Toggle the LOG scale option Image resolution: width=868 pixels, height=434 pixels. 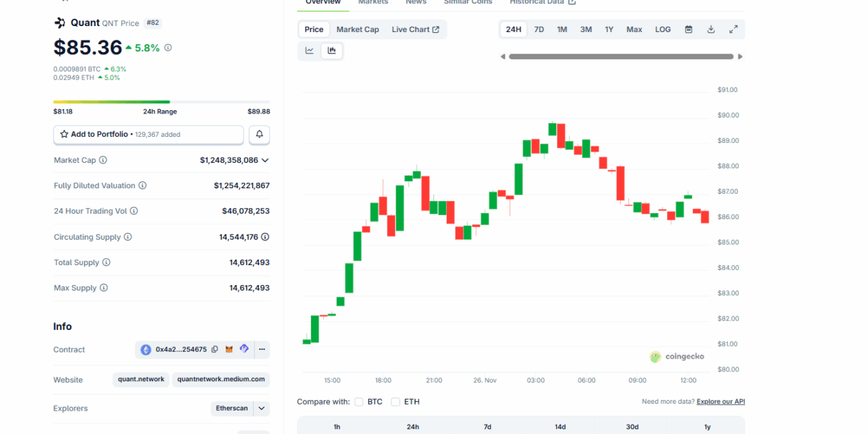[x=662, y=29]
